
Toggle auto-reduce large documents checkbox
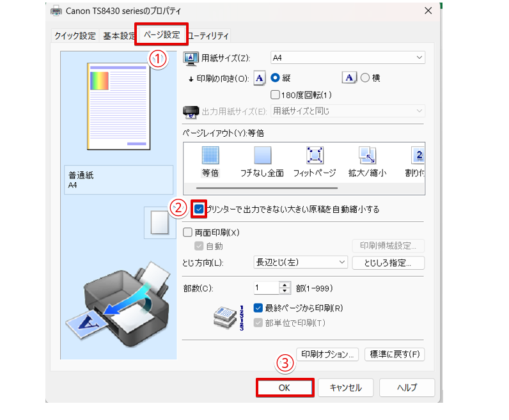[x=199, y=209]
